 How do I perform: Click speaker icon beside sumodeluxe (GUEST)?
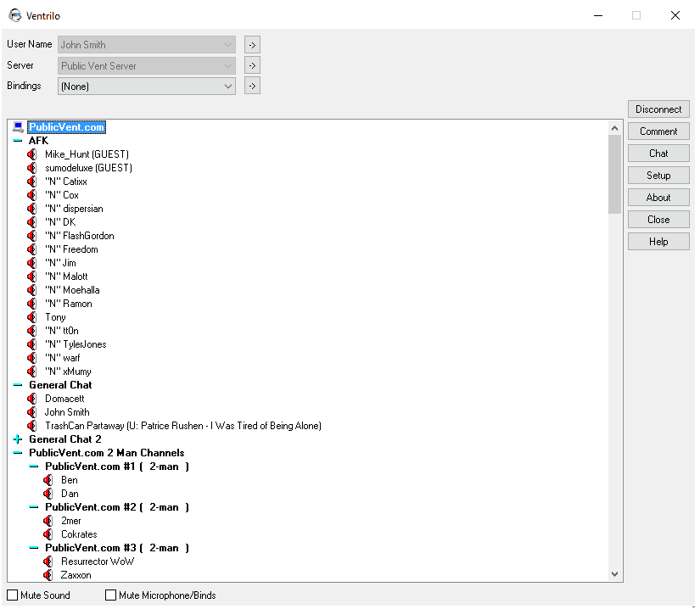coord(31,168)
